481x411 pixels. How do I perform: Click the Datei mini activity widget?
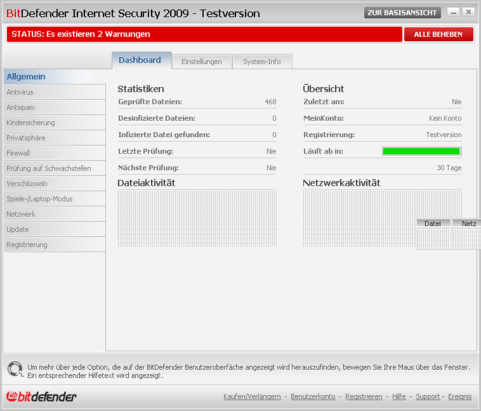coord(433,234)
